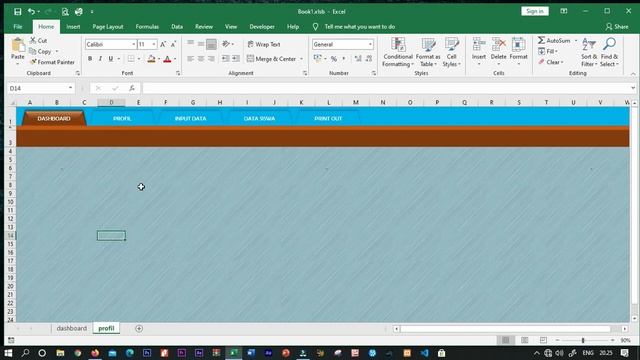Open Conditional Formatting
The width and height of the screenshot is (640, 360).
398,52
